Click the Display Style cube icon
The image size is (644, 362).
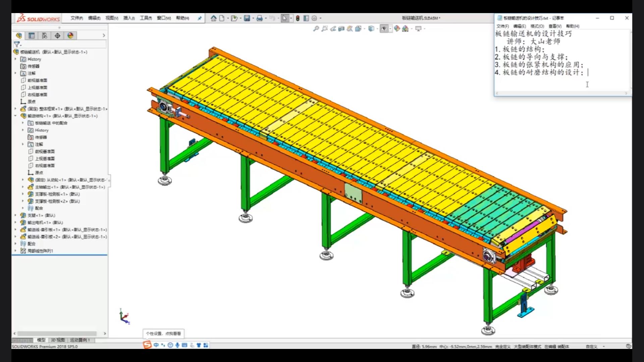pyautogui.click(x=371, y=29)
